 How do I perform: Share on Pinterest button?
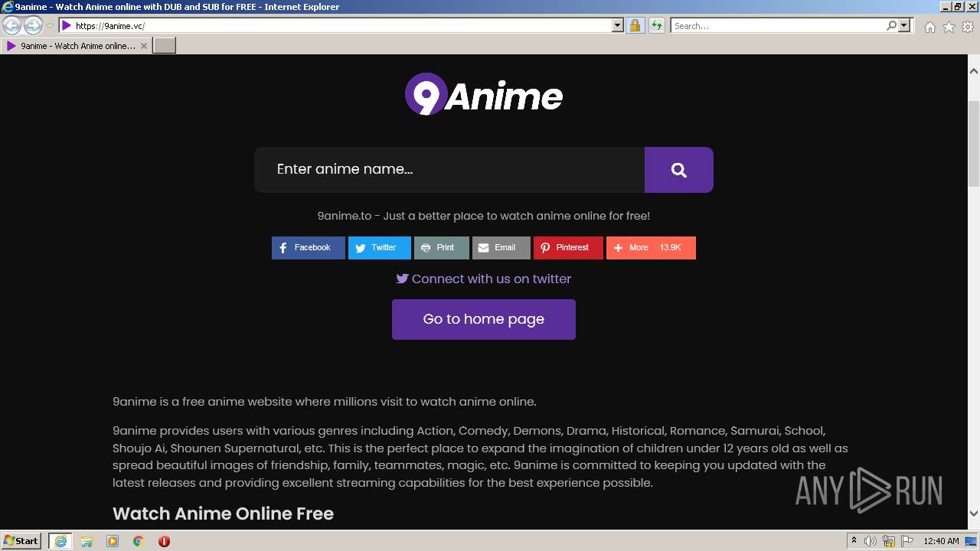point(568,248)
